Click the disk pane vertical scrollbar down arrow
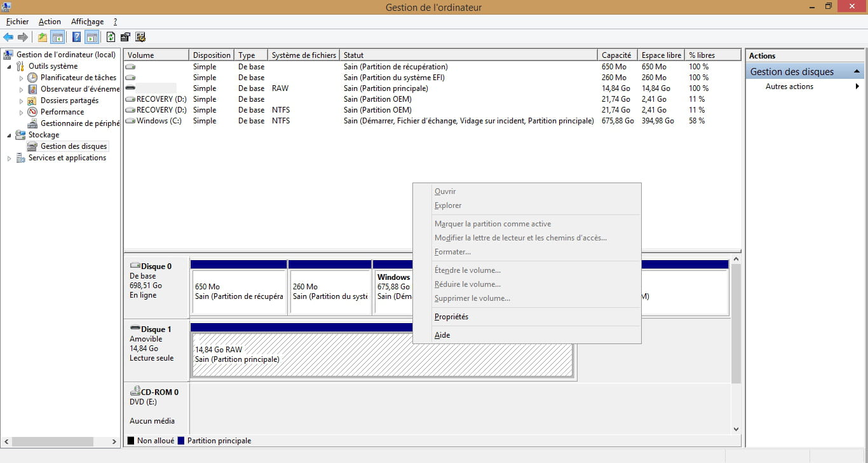868x463 pixels. [x=736, y=429]
